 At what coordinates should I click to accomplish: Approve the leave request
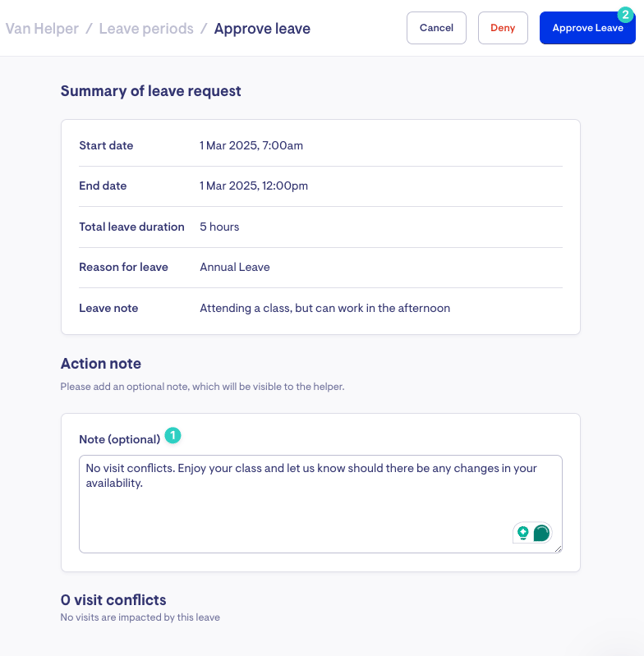(587, 28)
